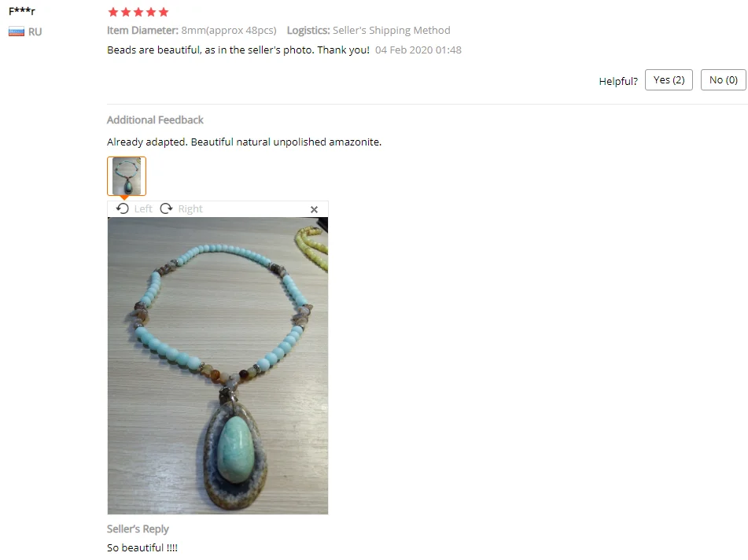Select the necklace review thumbnail
The width and height of the screenshot is (748, 560).
[127, 176]
